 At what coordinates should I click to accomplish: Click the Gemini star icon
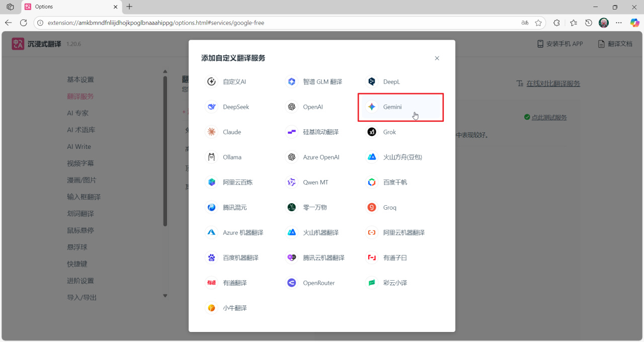tap(372, 107)
